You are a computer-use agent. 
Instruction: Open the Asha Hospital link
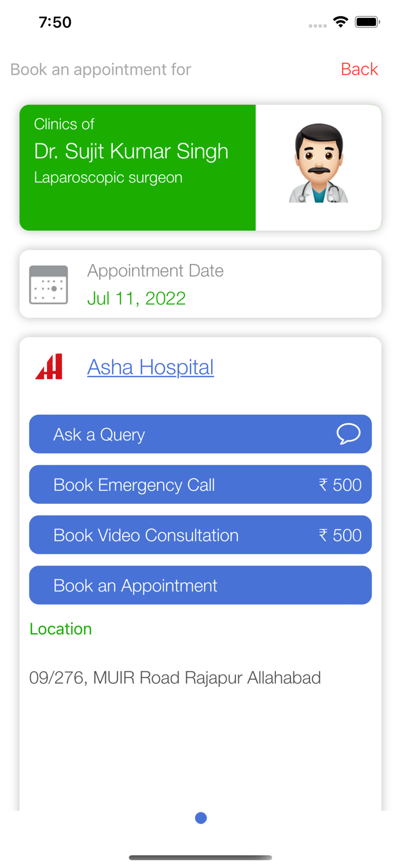pos(150,367)
